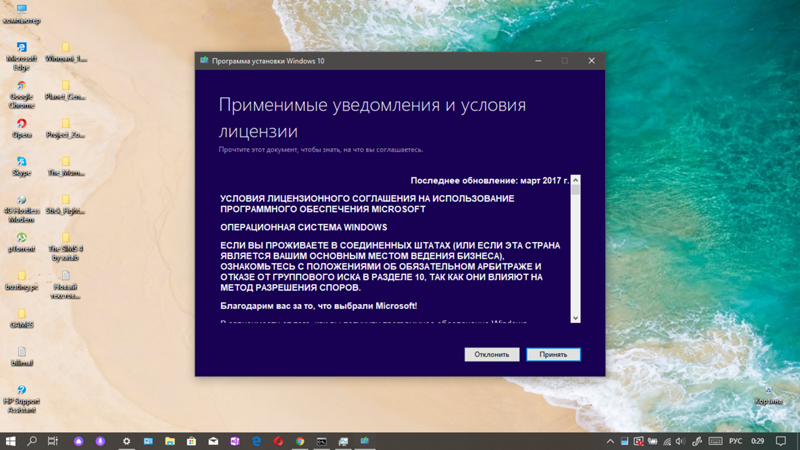Switch to the command prompt taskbar icon
This screenshot has height=450, width=800.
click(x=321, y=441)
